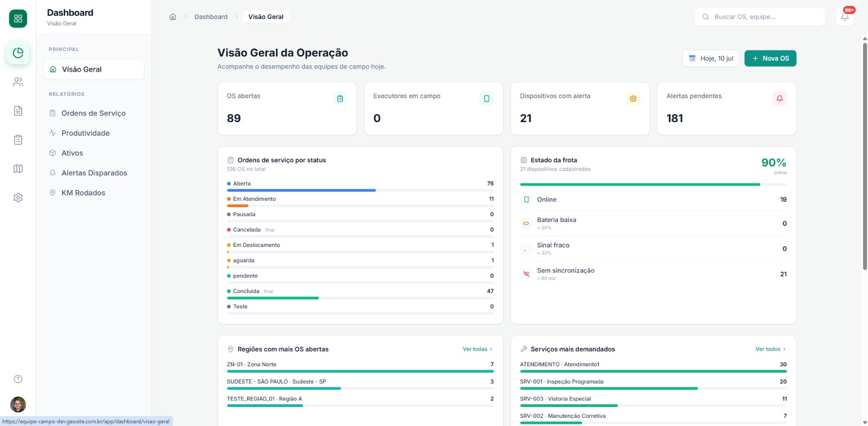Expand Ver todos for services

[x=770, y=349]
